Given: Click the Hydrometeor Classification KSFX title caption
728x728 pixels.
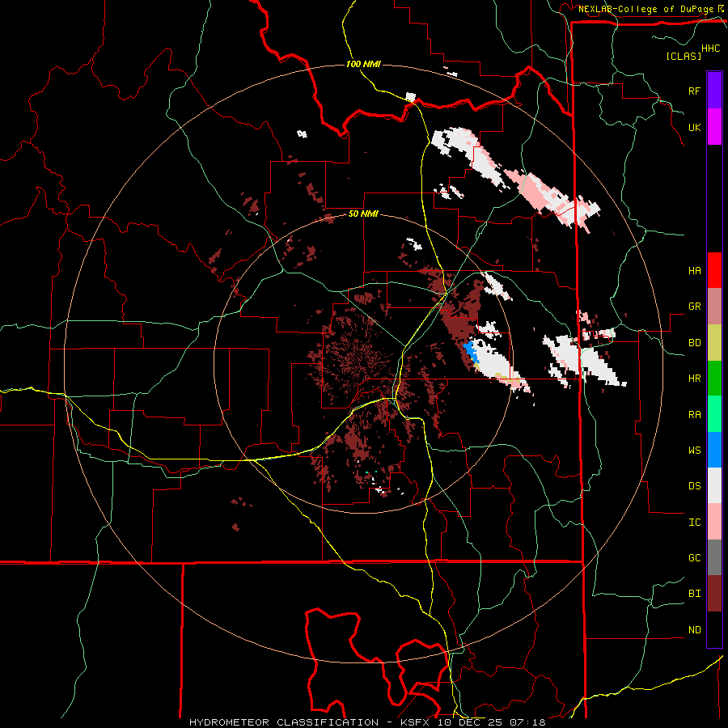Looking at the screenshot, I should coord(367,722).
